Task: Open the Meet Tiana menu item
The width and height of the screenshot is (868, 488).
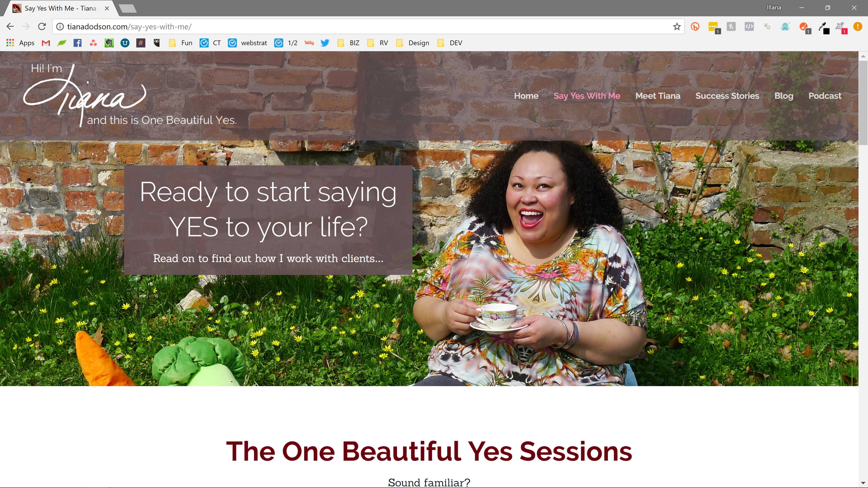Action: pos(658,96)
